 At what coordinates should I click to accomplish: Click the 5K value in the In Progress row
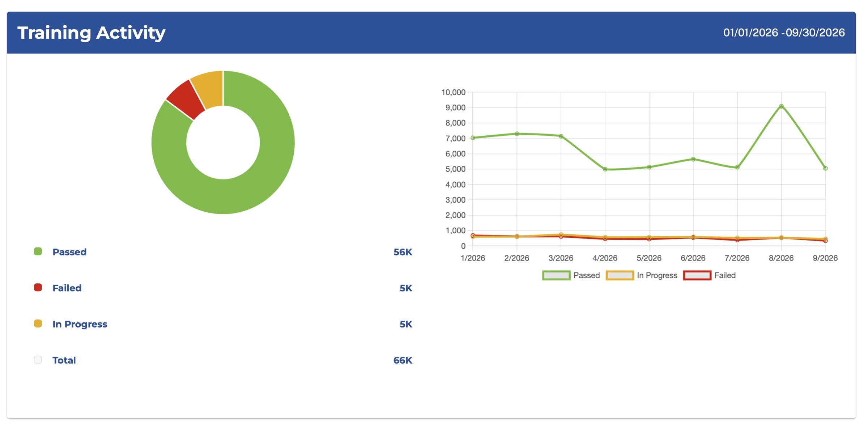pyautogui.click(x=406, y=324)
